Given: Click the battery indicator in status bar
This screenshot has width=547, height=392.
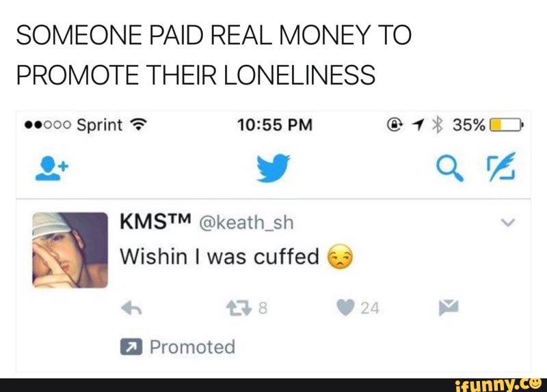Looking at the screenshot, I should click(x=506, y=125).
